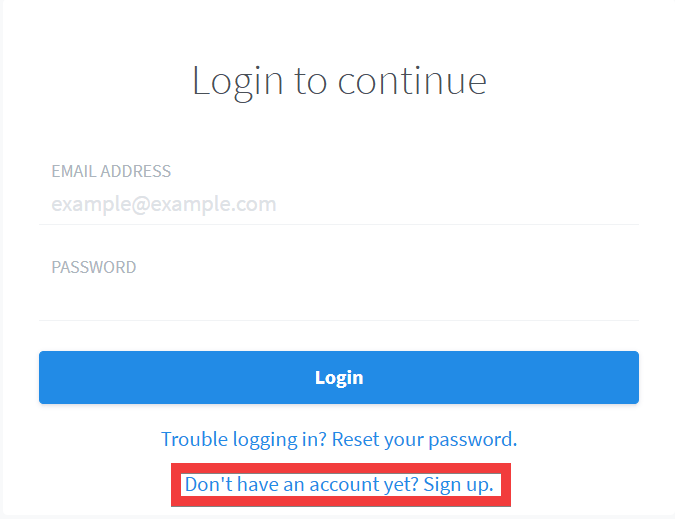This screenshot has height=519, width=675.
Task: Click the 'Login to continue' heading
Action: tap(339, 80)
